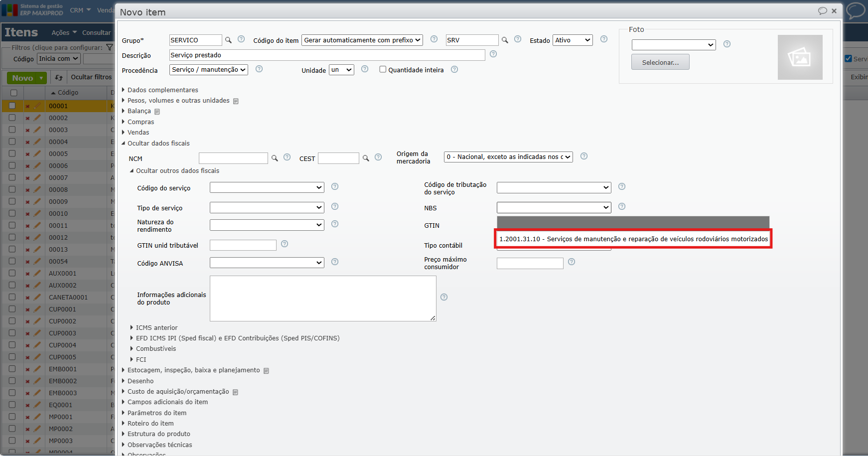Open help for the NBS dropdown
Image resolution: width=868 pixels, height=456 pixels.
[622, 206]
